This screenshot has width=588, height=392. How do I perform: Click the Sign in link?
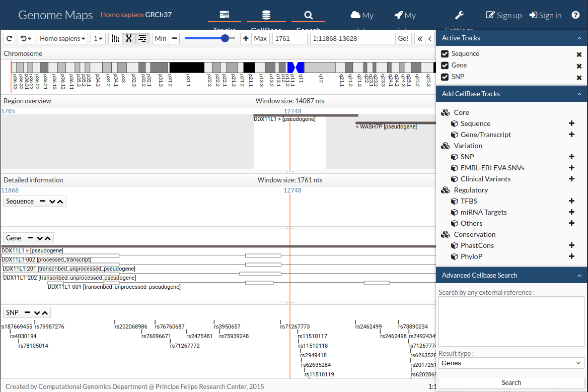(x=545, y=15)
